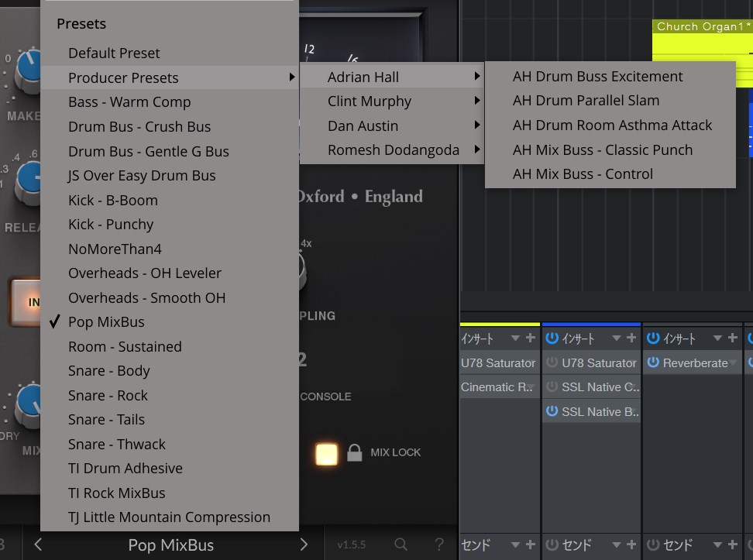Open the U78 Saturator insert on yellow channel

point(498,362)
